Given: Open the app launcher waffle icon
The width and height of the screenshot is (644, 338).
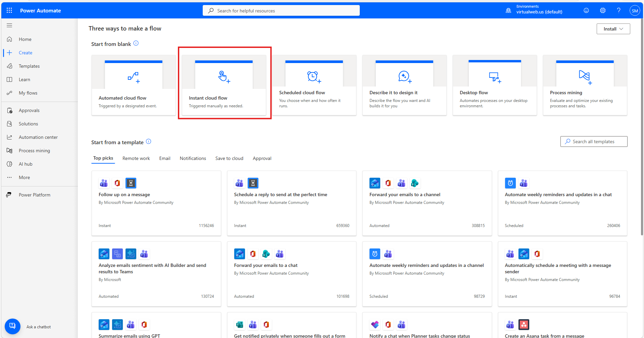Looking at the screenshot, I should 9,10.
